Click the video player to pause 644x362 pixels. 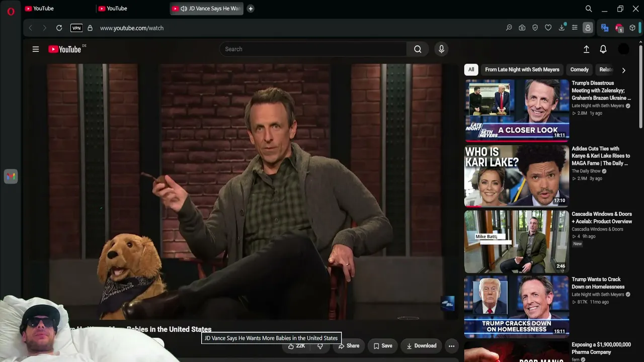click(244, 191)
